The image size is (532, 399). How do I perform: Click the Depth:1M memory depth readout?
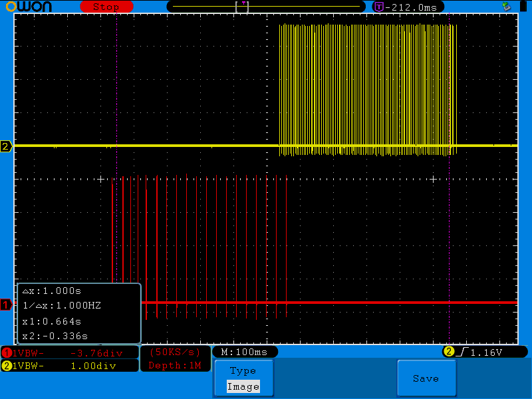point(175,365)
